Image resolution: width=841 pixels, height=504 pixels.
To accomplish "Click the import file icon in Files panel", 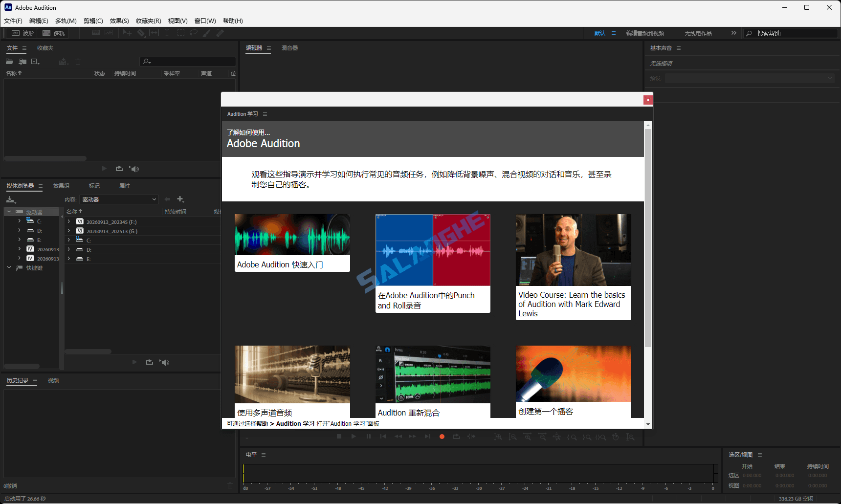I will pos(22,62).
